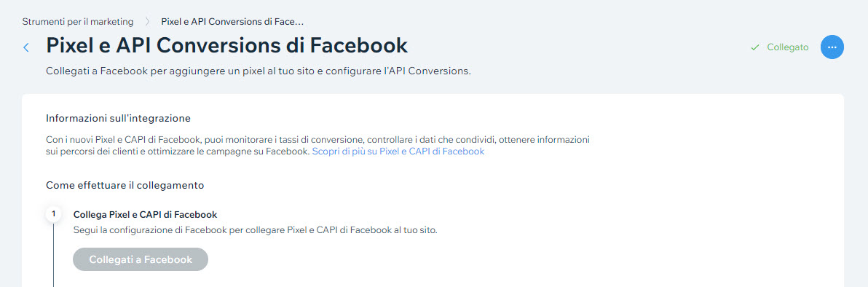Click the Come effettuare il collegamento heading

(x=125, y=185)
